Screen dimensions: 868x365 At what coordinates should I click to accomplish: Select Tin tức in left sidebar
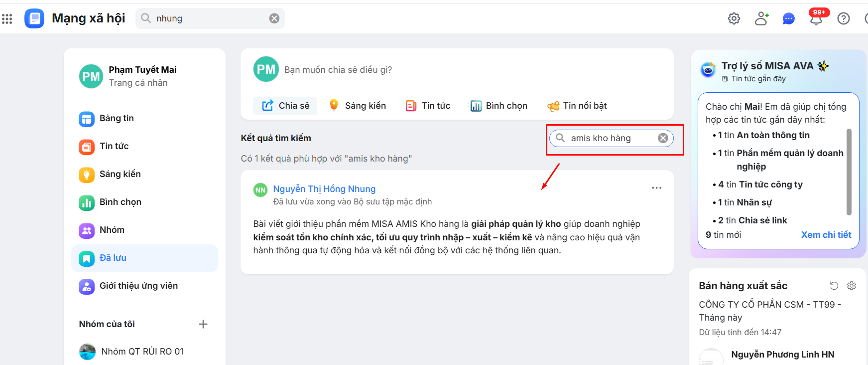click(144, 147)
